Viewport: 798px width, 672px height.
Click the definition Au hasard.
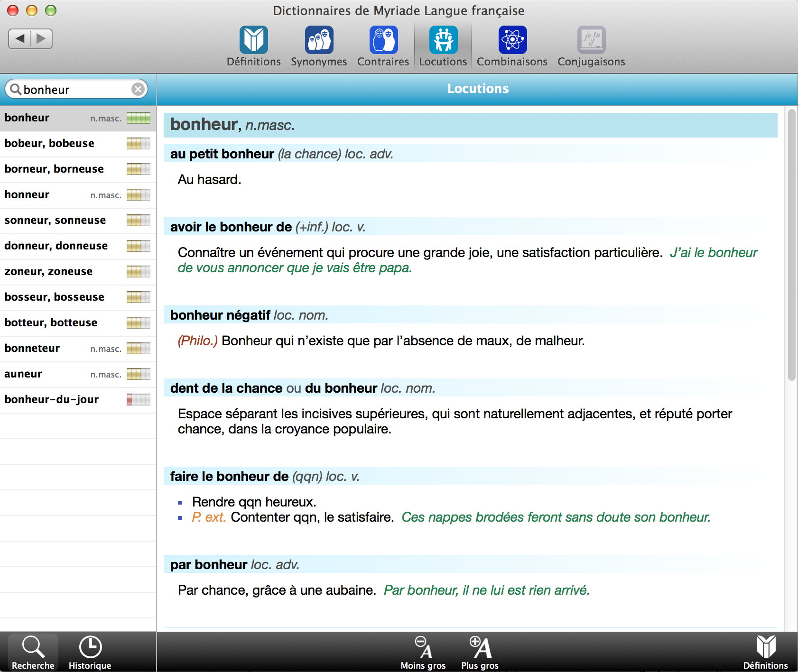coord(210,180)
